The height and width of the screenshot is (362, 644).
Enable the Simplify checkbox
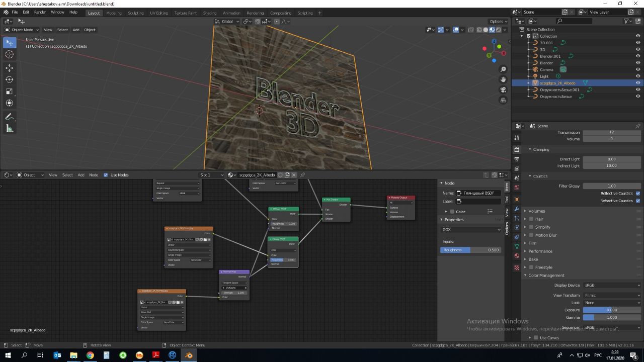pos(531,227)
